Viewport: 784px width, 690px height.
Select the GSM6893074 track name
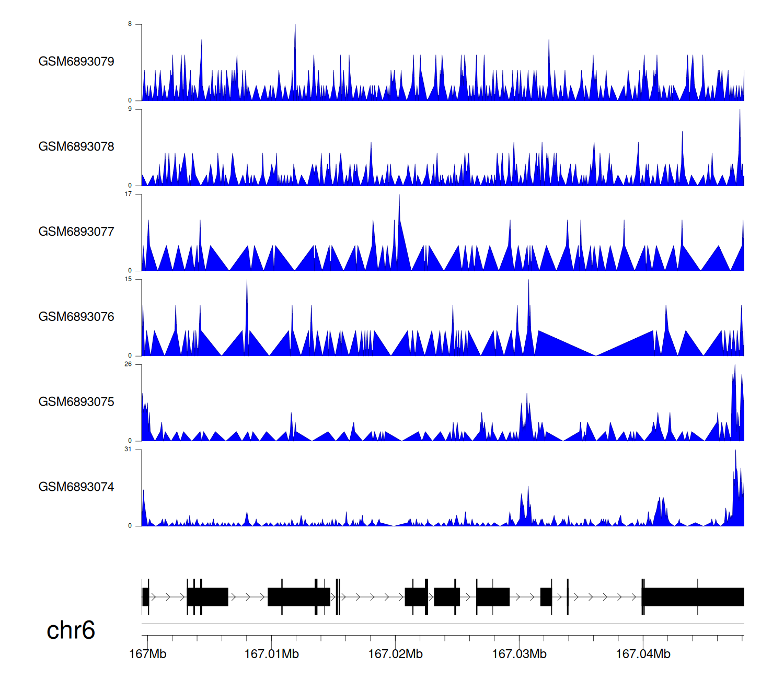(x=76, y=487)
